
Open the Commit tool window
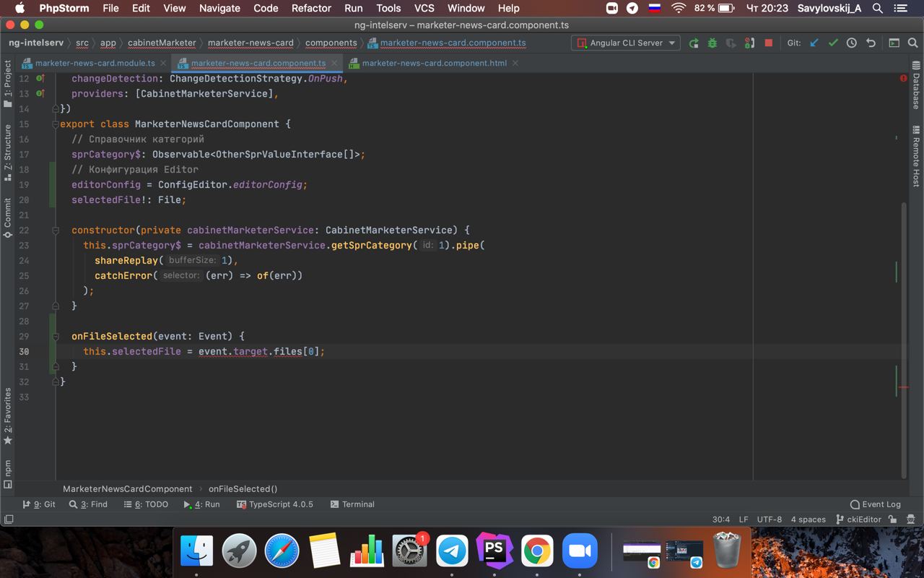point(8,217)
